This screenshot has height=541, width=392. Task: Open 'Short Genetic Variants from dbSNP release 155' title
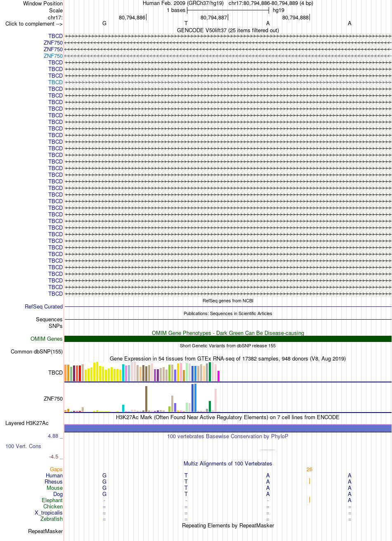[x=228, y=346]
